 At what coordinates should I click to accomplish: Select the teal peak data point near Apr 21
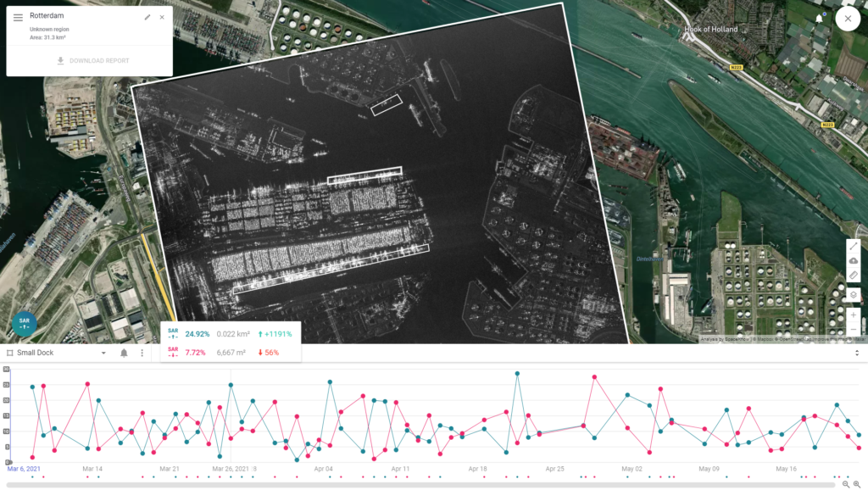[517, 374]
